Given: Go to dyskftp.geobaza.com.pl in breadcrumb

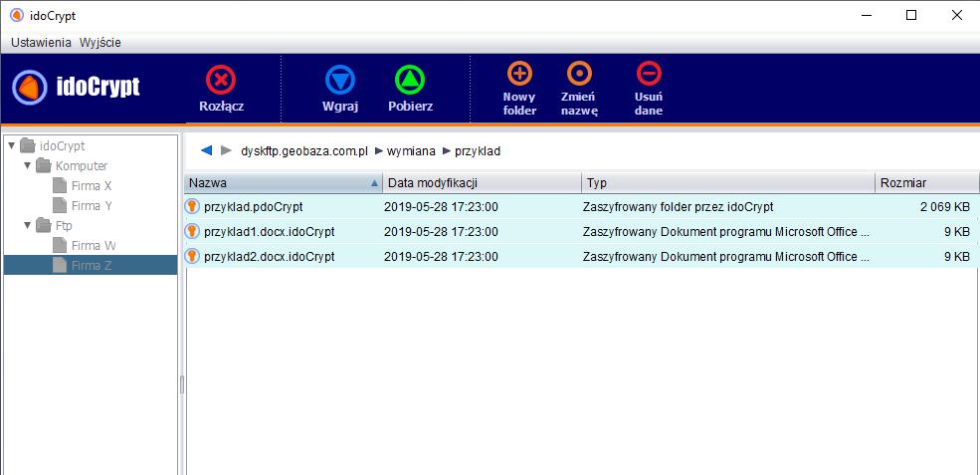Looking at the screenshot, I should coord(304,151).
